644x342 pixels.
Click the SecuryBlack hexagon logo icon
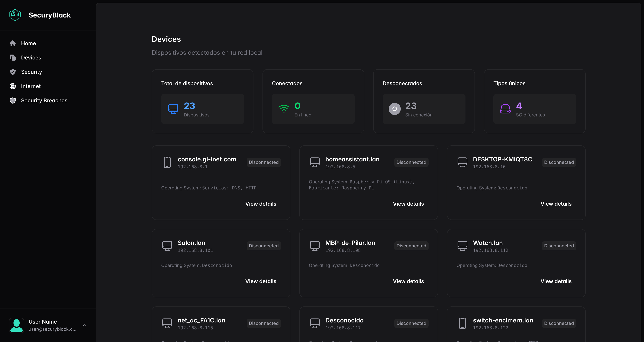click(x=15, y=15)
